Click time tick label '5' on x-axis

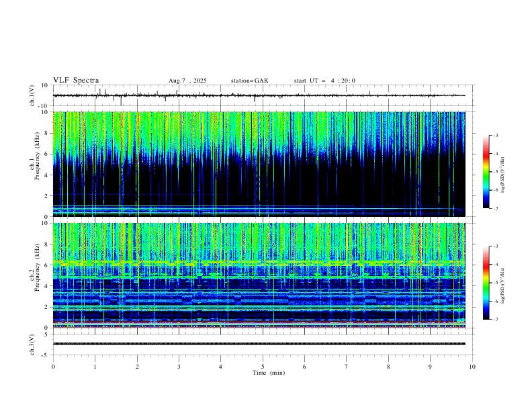click(x=263, y=367)
